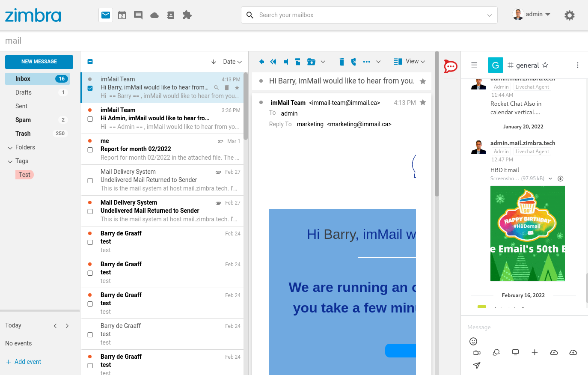Delete Hi Barry message from list row

(227, 88)
